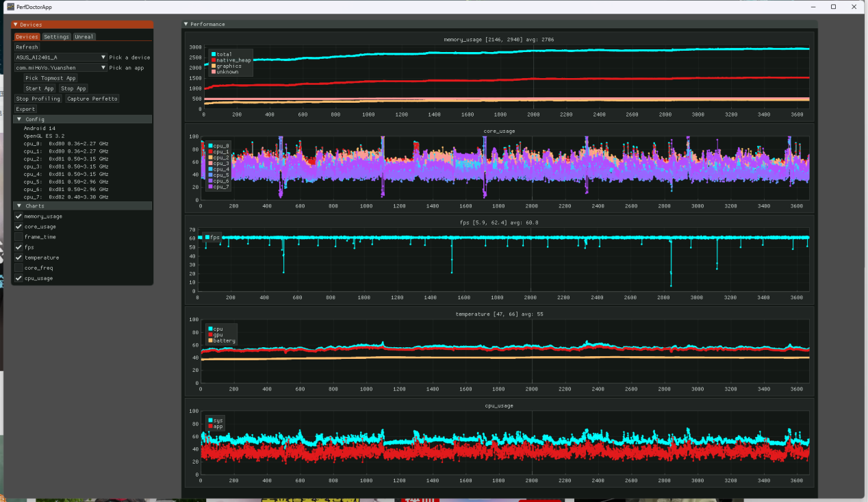Click the temperature plot title
Screen dimensions: 868x502
click(499, 314)
